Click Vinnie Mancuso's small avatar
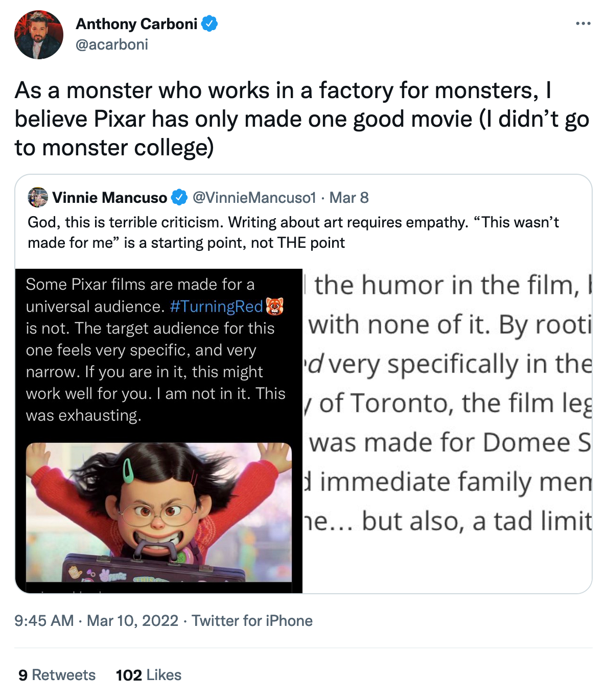Viewport: 607px width, 700px height. pos(38,198)
